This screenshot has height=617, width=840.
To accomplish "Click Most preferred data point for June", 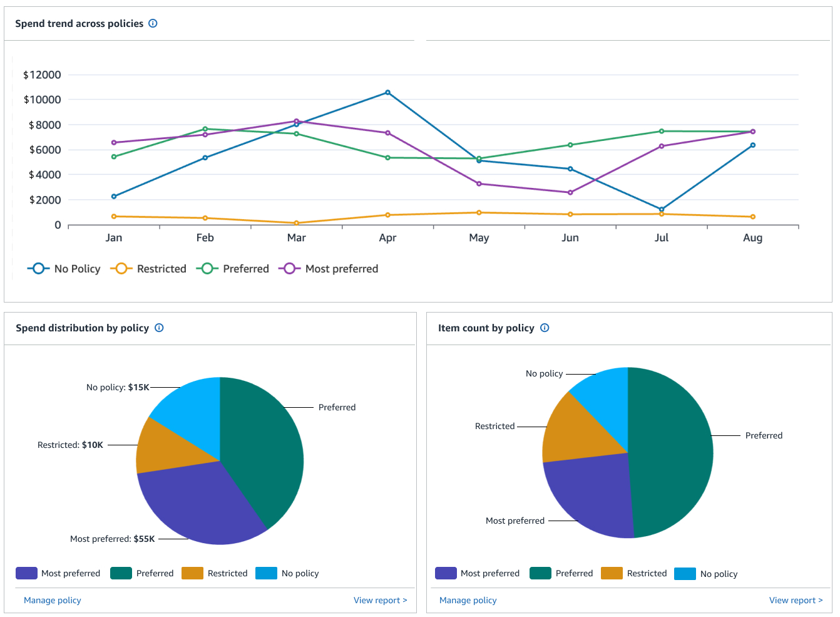I will point(570,193).
